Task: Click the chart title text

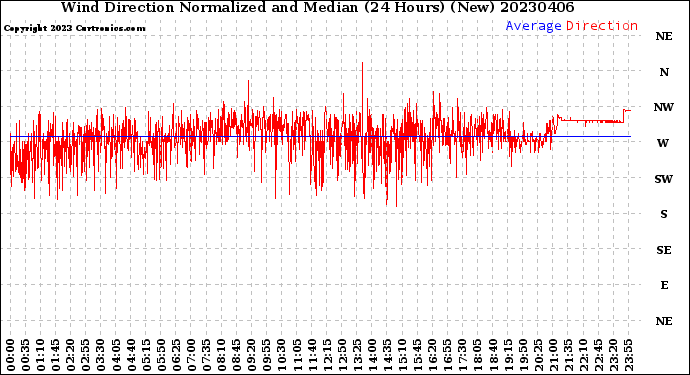Action: click(317, 7)
